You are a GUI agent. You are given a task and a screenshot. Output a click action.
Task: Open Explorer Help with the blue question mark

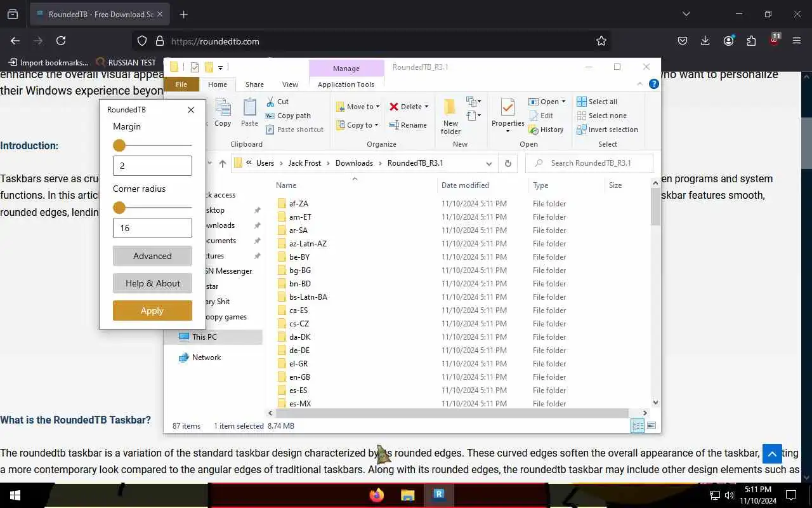pos(654,84)
